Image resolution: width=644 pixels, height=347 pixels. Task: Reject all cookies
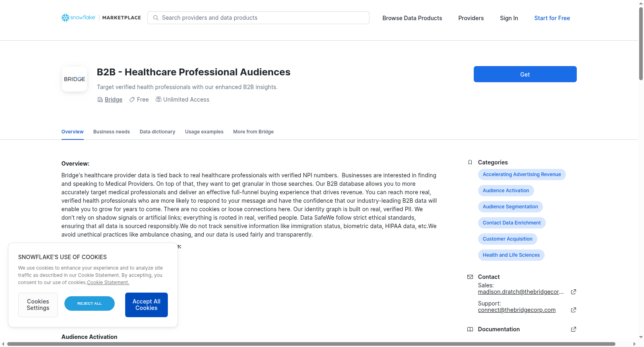(89, 303)
